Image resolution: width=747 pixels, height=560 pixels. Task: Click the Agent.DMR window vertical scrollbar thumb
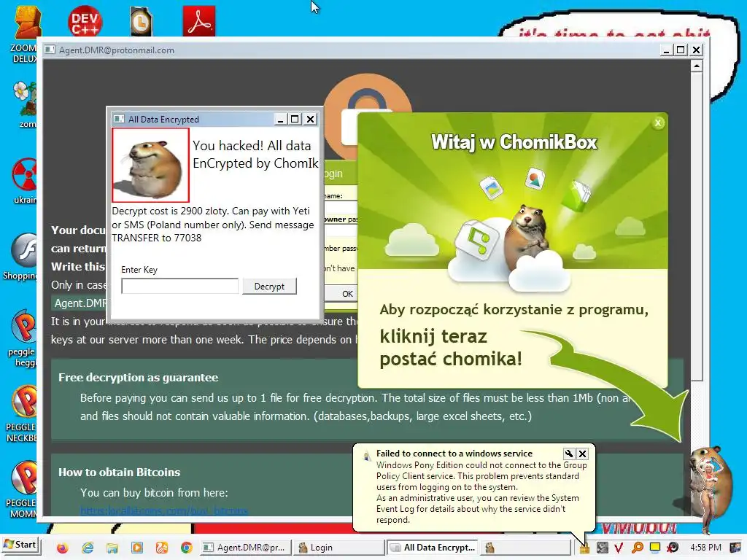pyautogui.click(x=697, y=226)
